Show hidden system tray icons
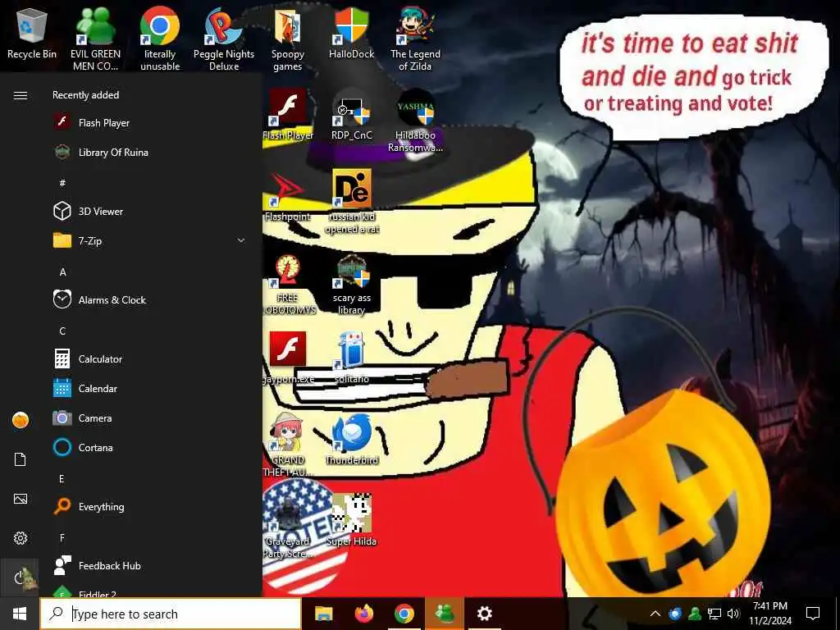Viewport: 840px width, 630px height. coord(655,614)
